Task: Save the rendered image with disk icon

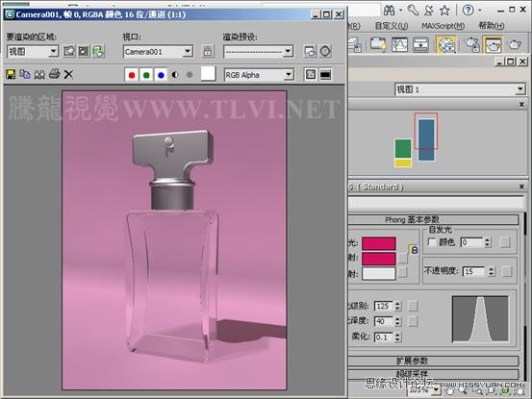Action: point(11,75)
